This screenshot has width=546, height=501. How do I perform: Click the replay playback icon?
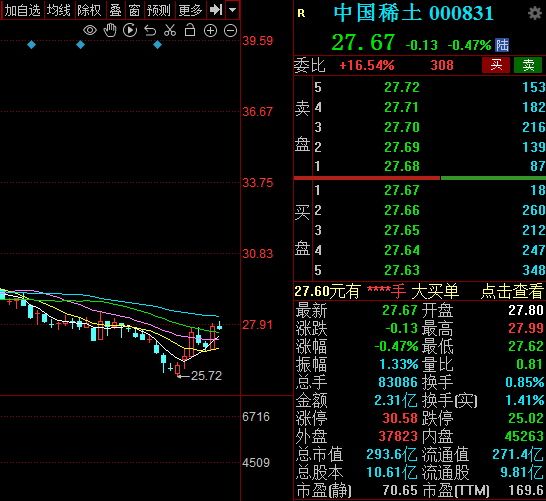click(130, 31)
